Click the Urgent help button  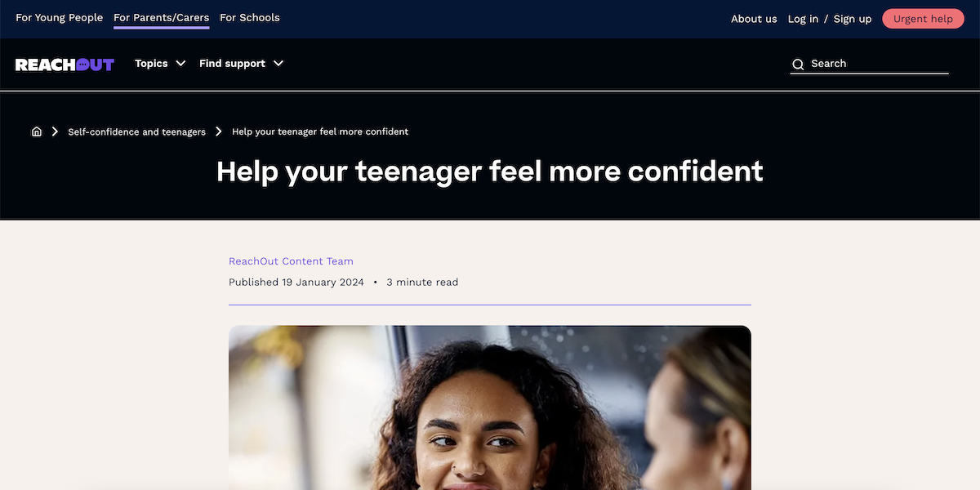pyautogui.click(x=923, y=19)
